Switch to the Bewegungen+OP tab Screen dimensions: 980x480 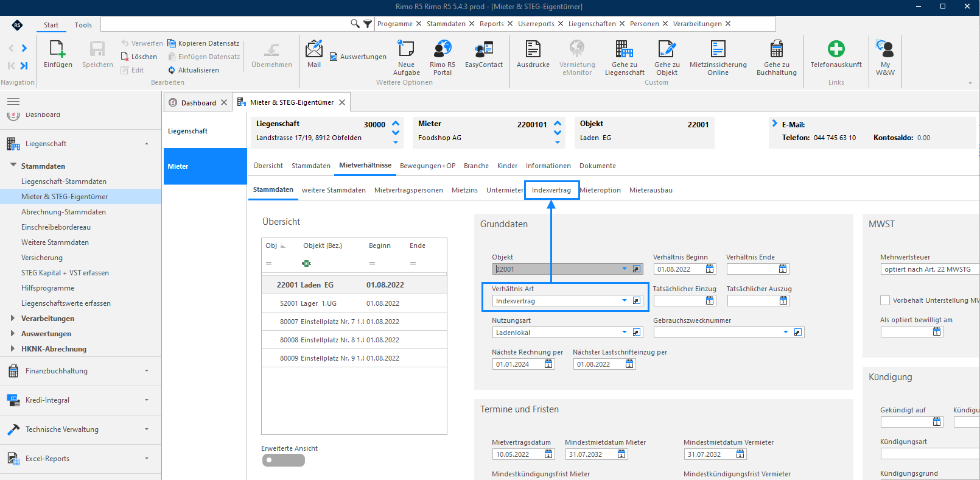click(427, 166)
